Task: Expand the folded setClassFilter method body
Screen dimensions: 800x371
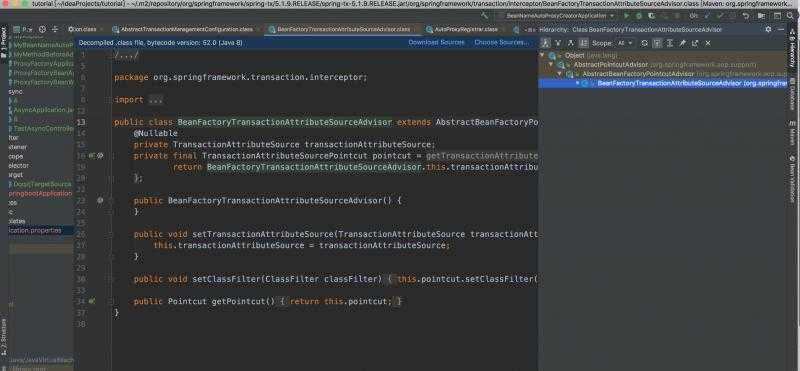Action: tap(390, 279)
